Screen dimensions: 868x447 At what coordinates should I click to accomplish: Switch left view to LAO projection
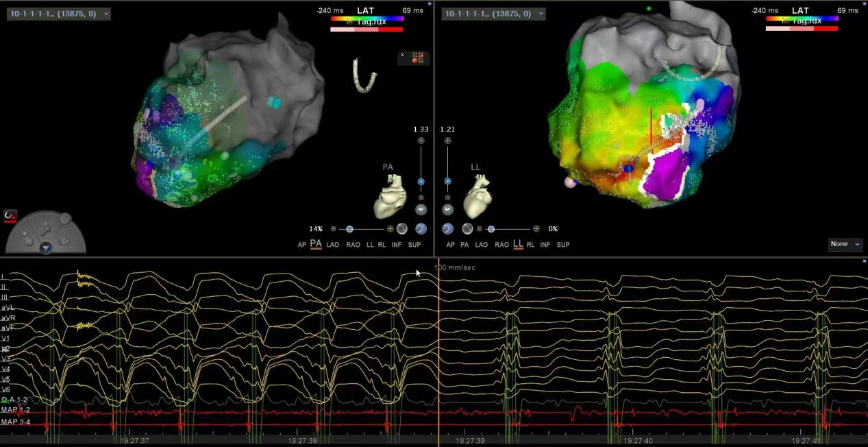333,245
